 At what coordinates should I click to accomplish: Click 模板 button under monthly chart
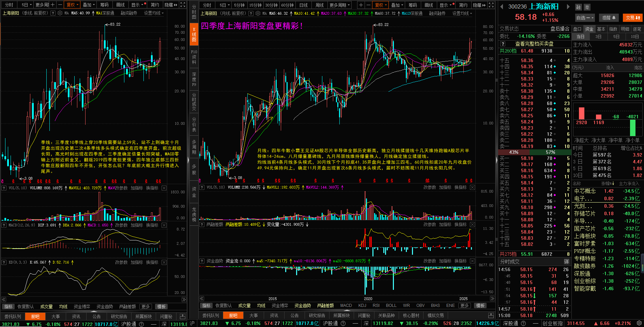pyautogui.click(x=480, y=306)
